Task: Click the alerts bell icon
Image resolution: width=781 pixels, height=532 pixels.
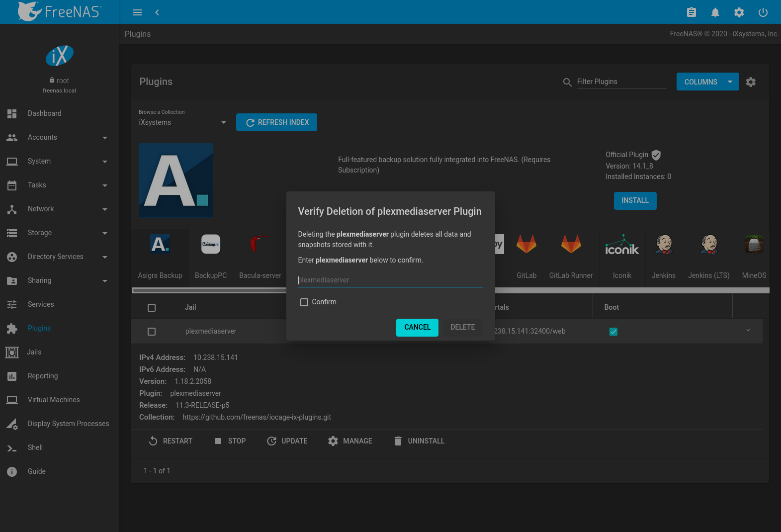Action: coord(715,12)
